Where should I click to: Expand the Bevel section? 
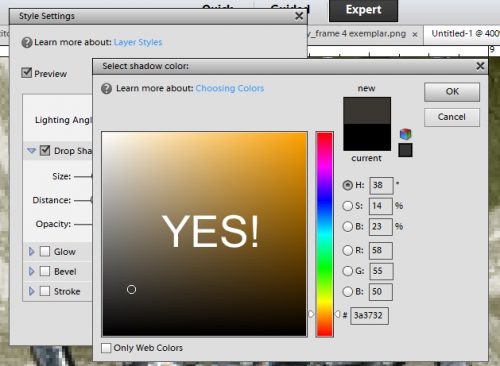coord(31,271)
